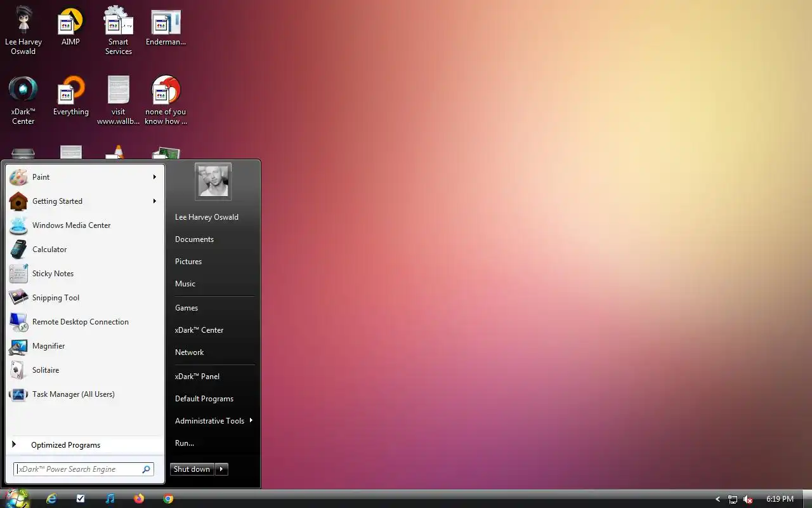Open Music from Start menu
Viewport: 812px width, 508px height.
[185, 284]
